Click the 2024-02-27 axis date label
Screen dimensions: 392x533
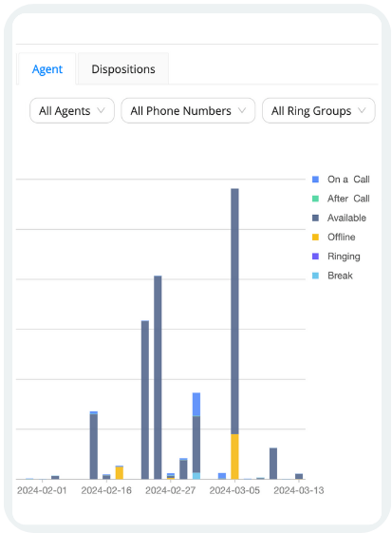pos(171,490)
